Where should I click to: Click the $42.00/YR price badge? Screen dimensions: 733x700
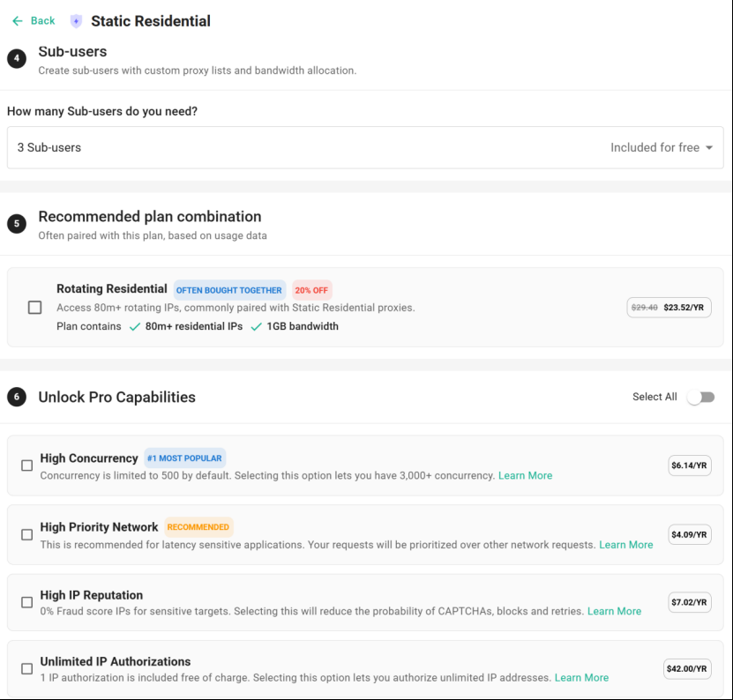(x=687, y=668)
